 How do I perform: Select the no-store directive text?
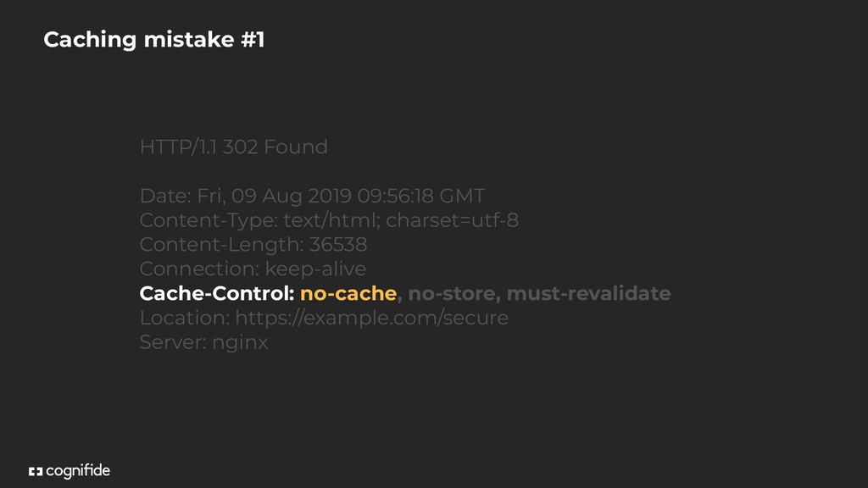(451, 293)
